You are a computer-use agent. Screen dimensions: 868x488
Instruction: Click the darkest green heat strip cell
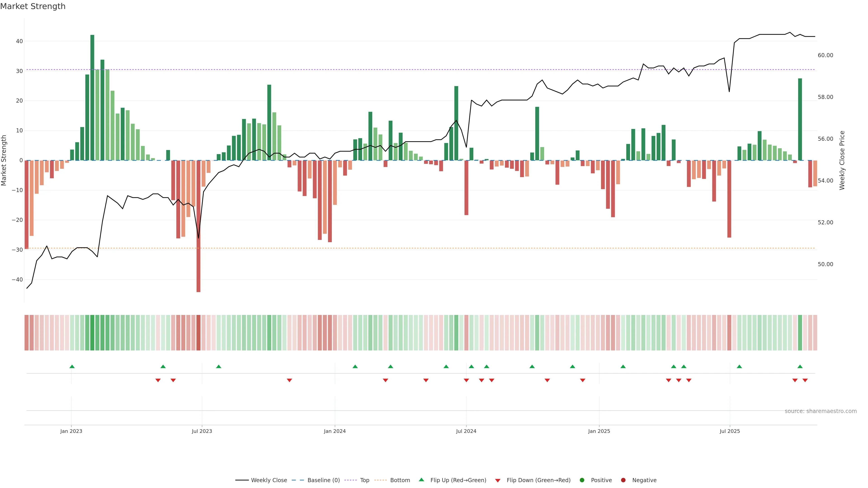click(x=92, y=332)
